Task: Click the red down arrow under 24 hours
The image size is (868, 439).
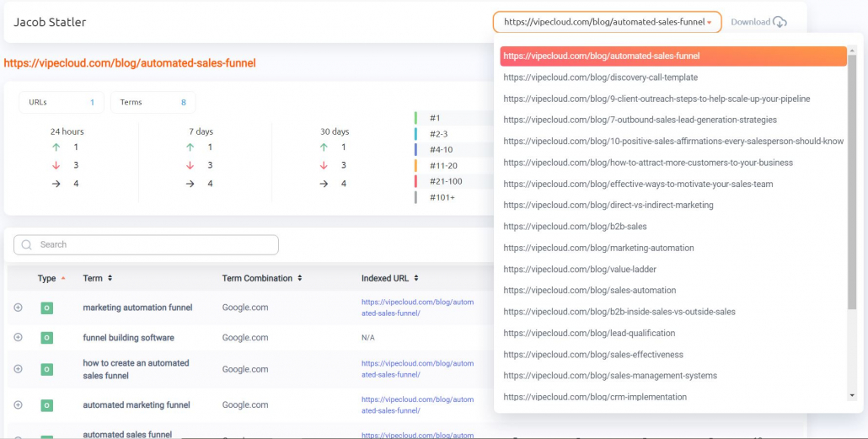Action: coord(56,165)
